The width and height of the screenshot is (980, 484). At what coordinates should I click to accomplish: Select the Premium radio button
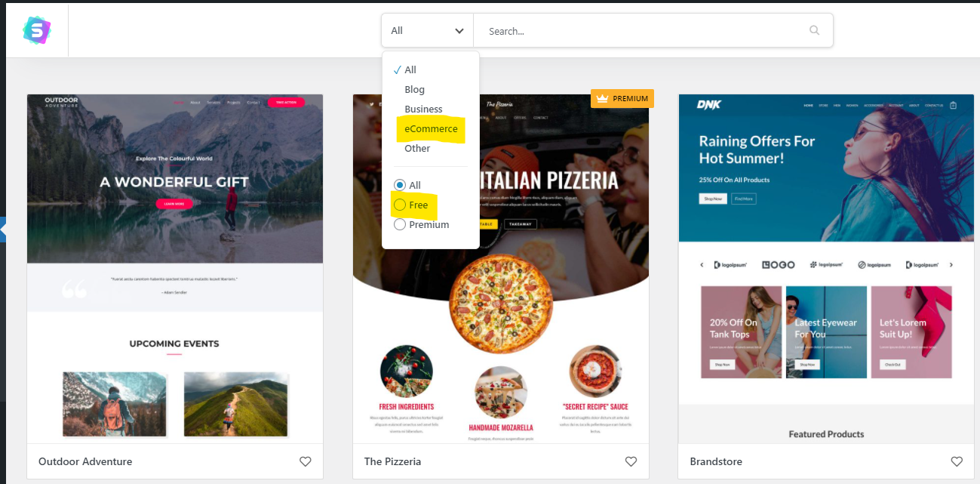(400, 224)
